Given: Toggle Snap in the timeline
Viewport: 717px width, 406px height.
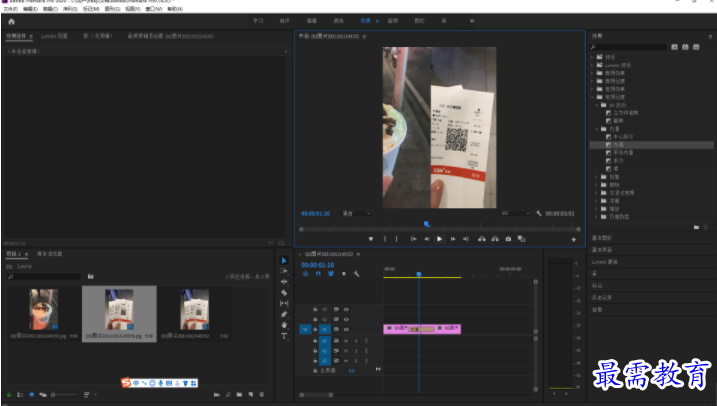Looking at the screenshot, I should pos(318,274).
